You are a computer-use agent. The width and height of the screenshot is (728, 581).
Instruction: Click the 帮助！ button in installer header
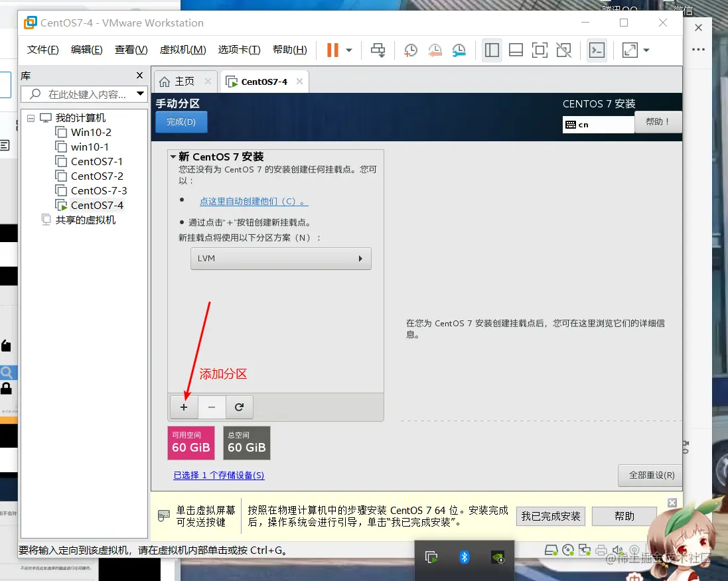pyautogui.click(x=658, y=122)
